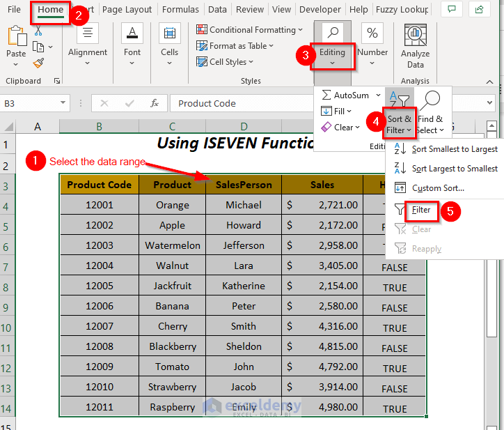Select column C header
This screenshot has height=430, width=504.
(172, 126)
